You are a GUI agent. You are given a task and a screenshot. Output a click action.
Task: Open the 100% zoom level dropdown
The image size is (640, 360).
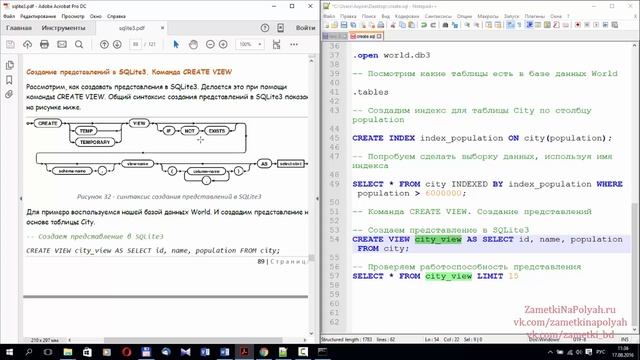point(250,44)
